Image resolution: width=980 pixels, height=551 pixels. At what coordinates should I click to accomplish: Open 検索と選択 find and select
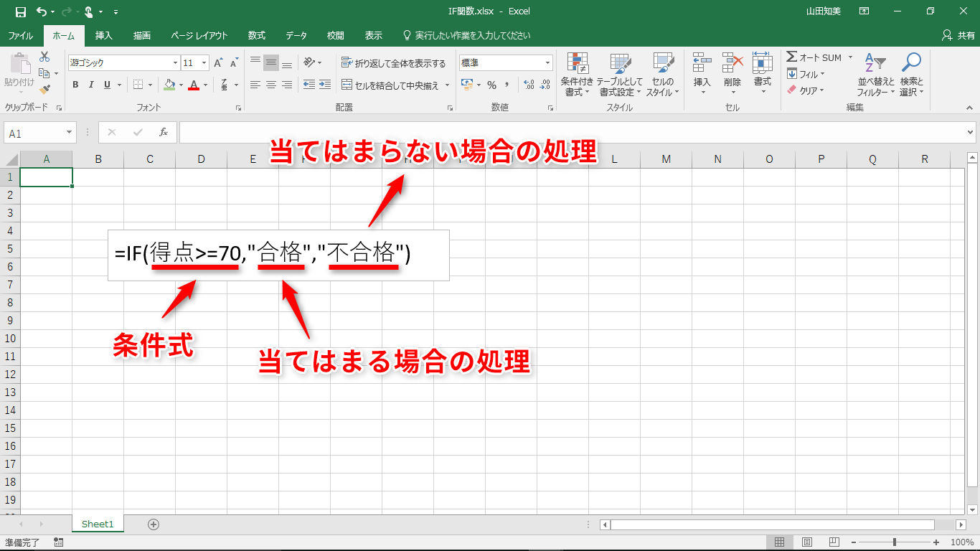[x=911, y=74]
